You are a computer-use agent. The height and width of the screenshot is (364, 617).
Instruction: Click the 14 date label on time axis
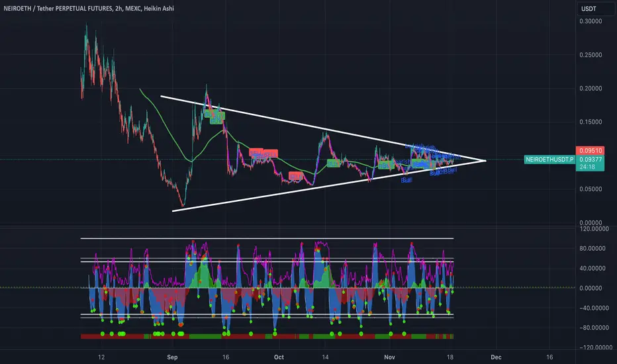pos(325,357)
